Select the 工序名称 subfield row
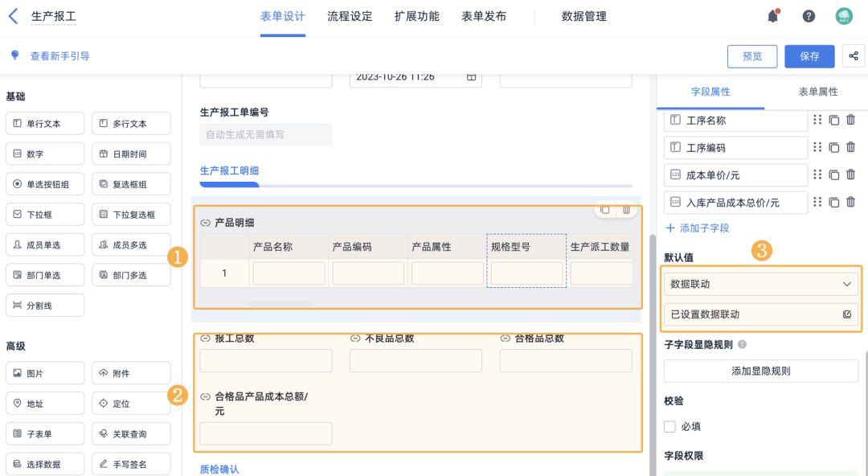Image resolution: width=868 pixels, height=476 pixels. (x=735, y=121)
